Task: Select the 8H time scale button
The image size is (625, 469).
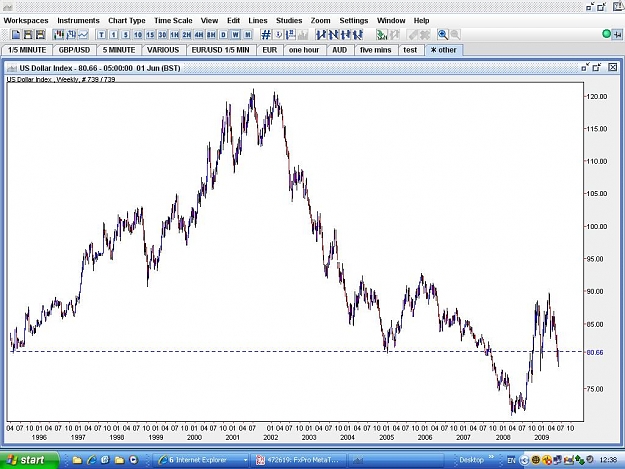Action: pos(211,35)
